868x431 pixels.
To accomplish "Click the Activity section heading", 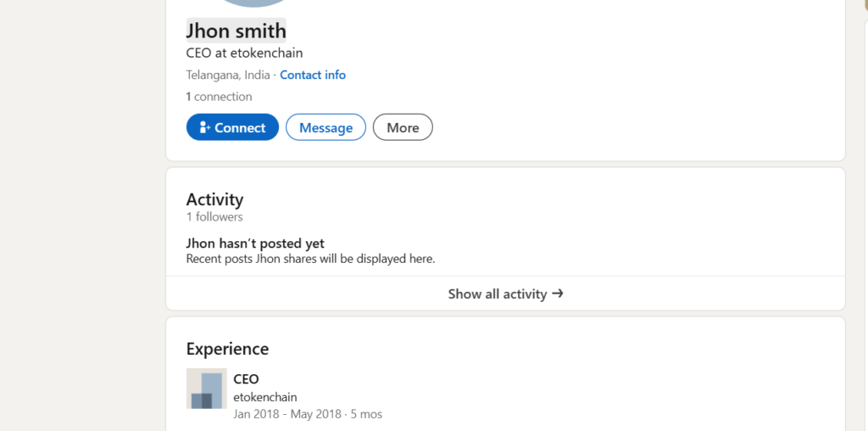I will [x=214, y=199].
